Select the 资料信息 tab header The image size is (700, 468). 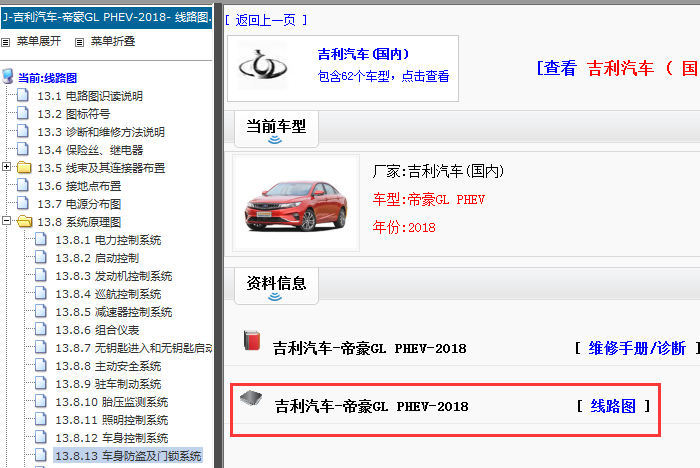tap(276, 286)
